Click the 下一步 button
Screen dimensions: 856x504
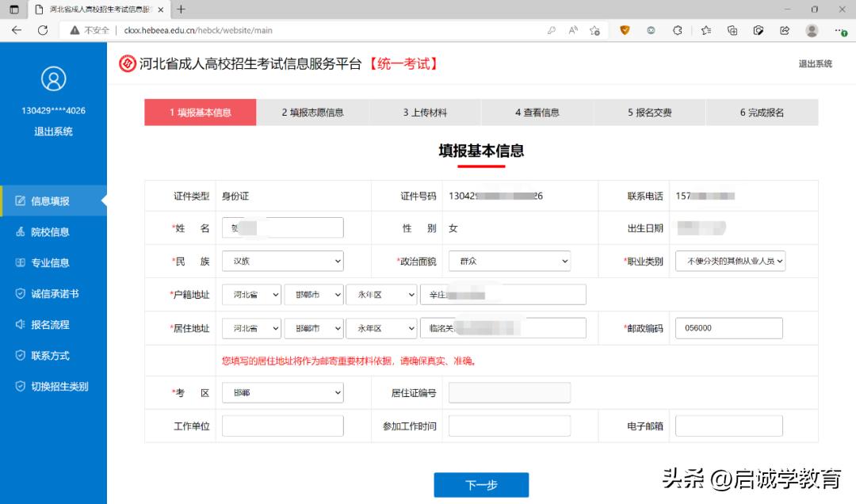point(481,484)
